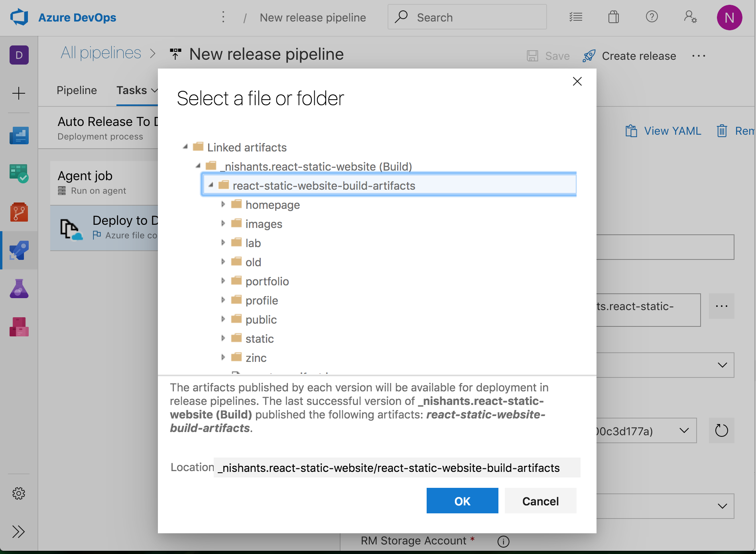This screenshot has height=554, width=756.
Task: Select the Agent job item
Action: 104,183
